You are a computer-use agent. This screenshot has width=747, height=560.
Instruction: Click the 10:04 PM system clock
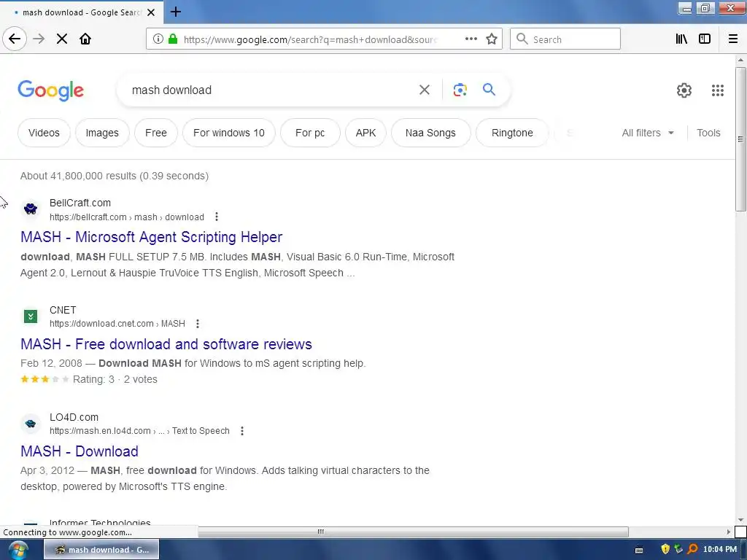[720, 549]
